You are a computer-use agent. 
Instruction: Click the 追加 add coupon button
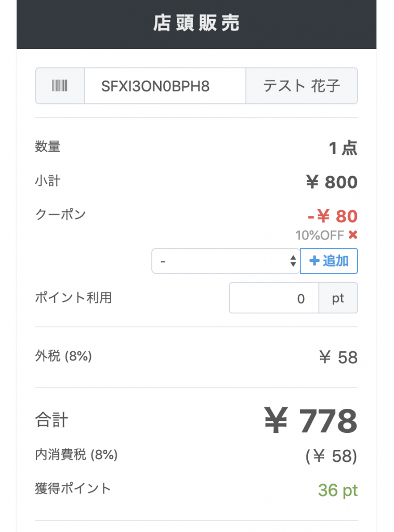click(x=329, y=261)
